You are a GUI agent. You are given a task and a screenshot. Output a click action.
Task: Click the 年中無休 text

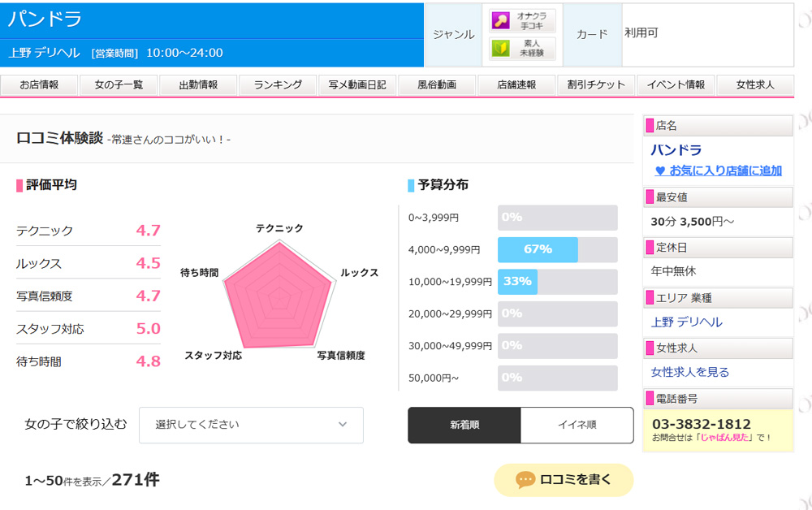[x=673, y=271]
